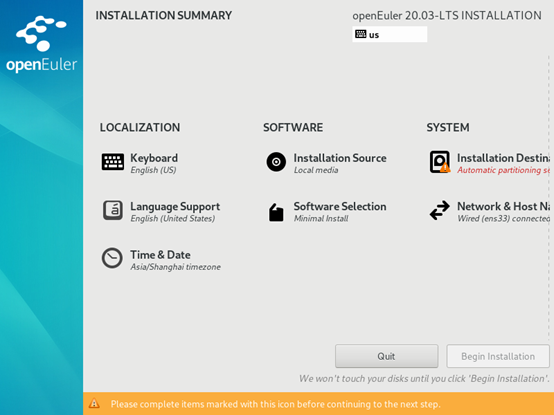This screenshot has width=554, height=415.
Task: Open Installation Source label
Action: [x=340, y=158]
